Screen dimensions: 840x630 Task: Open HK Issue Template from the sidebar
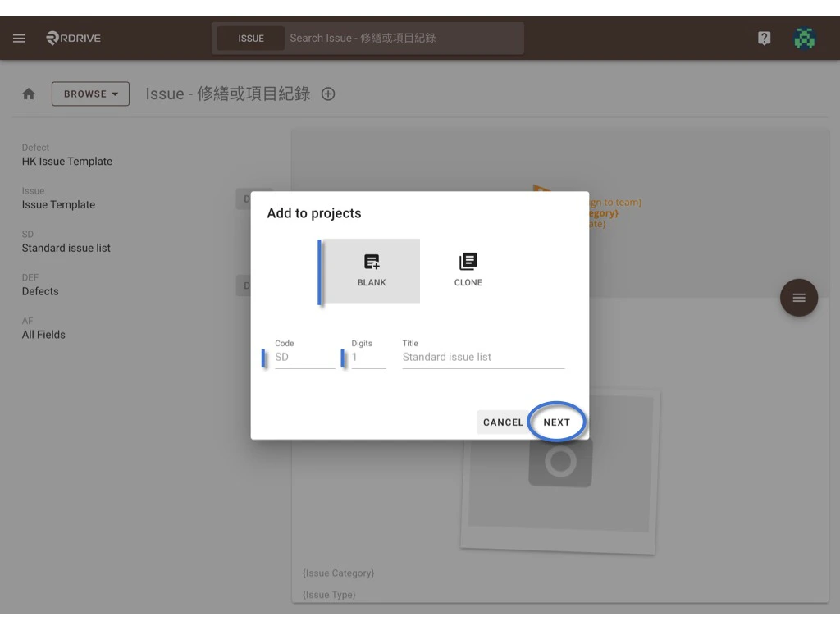65,161
